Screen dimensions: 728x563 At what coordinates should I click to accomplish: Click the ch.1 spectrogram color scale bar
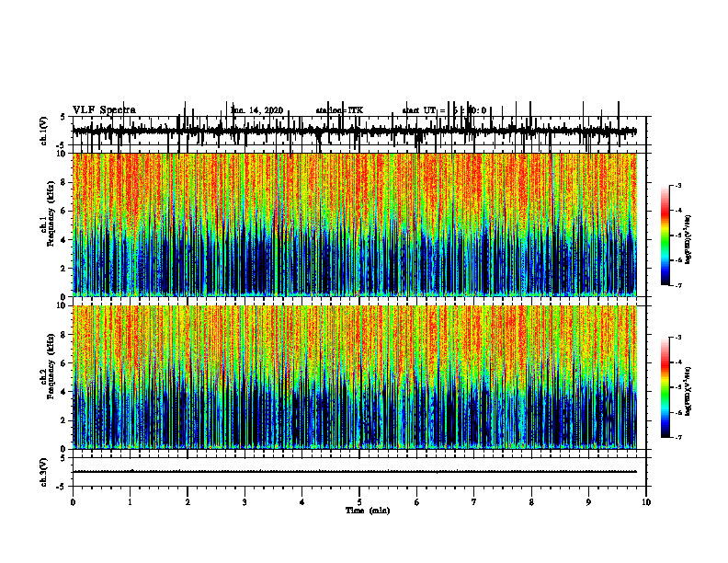pyautogui.click(x=665, y=236)
